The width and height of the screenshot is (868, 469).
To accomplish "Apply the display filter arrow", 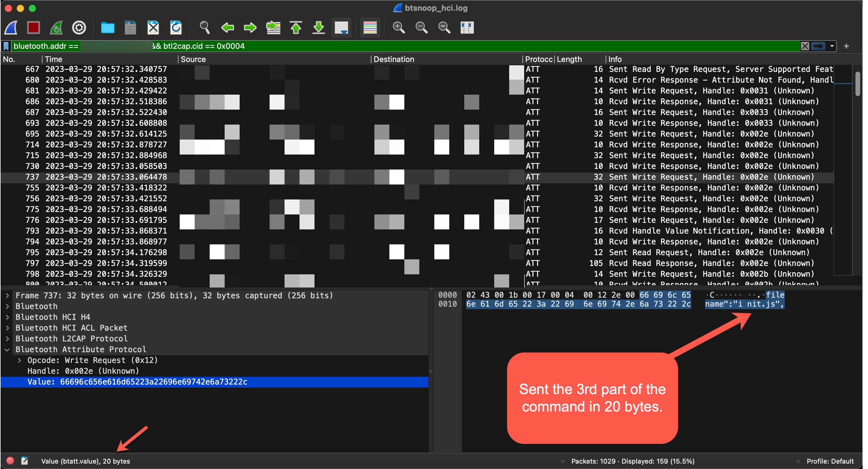I will (x=818, y=46).
